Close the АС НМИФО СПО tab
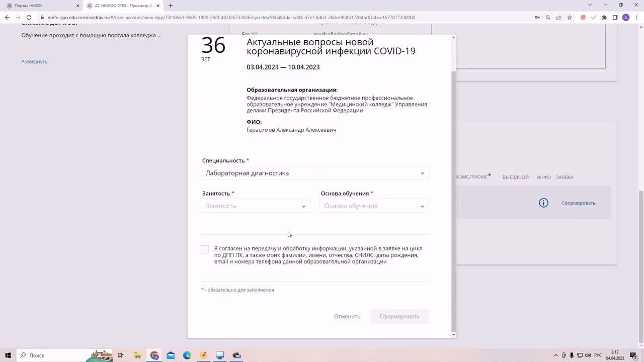The width and height of the screenshot is (644, 362). tap(158, 6)
